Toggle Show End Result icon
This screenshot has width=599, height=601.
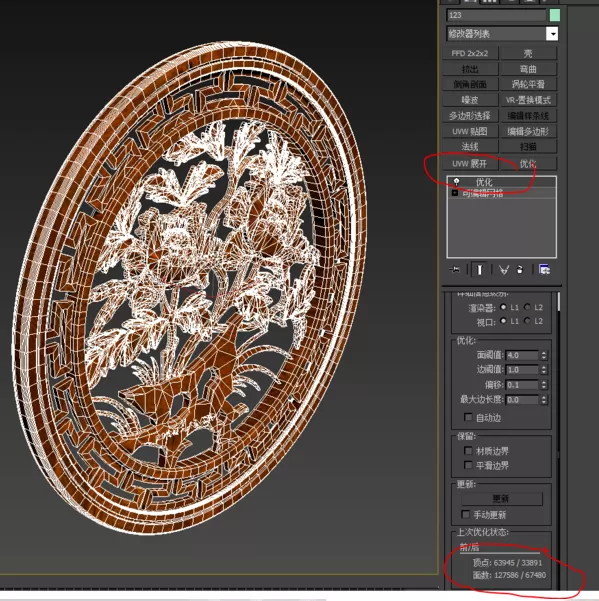(x=479, y=269)
